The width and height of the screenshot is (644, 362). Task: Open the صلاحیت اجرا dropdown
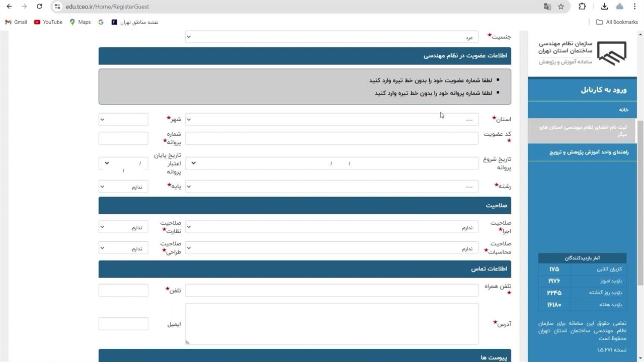click(332, 227)
